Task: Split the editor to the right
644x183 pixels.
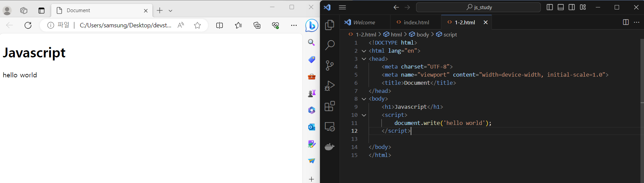Action: [x=626, y=22]
